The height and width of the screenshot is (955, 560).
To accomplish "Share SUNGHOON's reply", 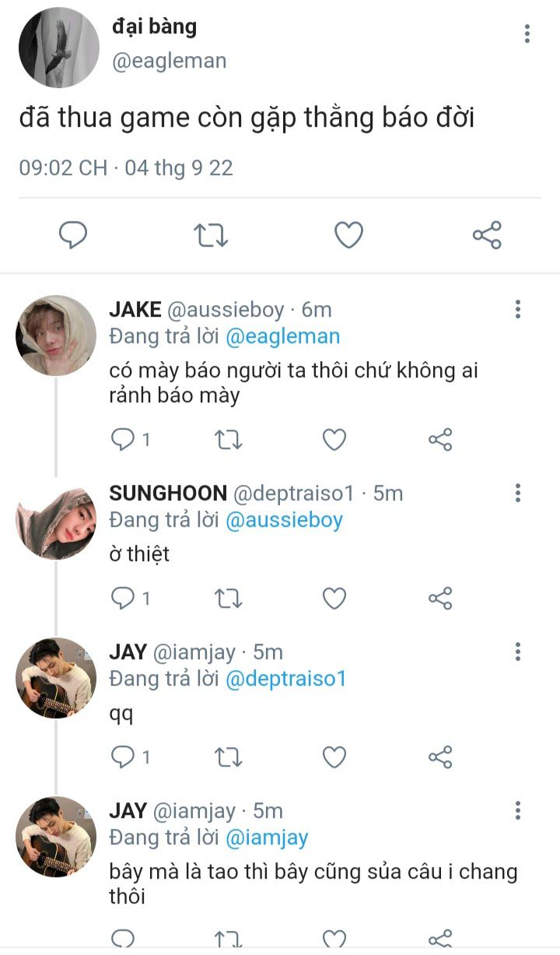I will click(440, 599).
